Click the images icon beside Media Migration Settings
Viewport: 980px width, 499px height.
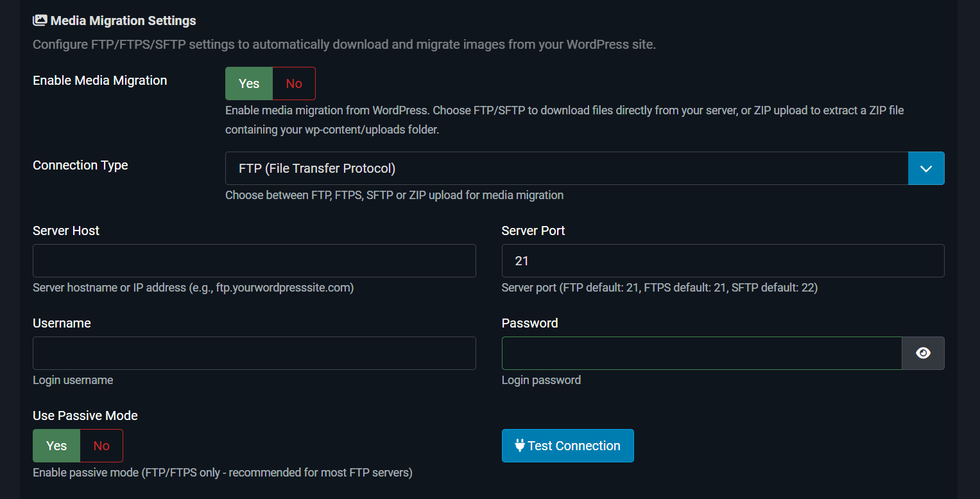(x=40, y=21)
